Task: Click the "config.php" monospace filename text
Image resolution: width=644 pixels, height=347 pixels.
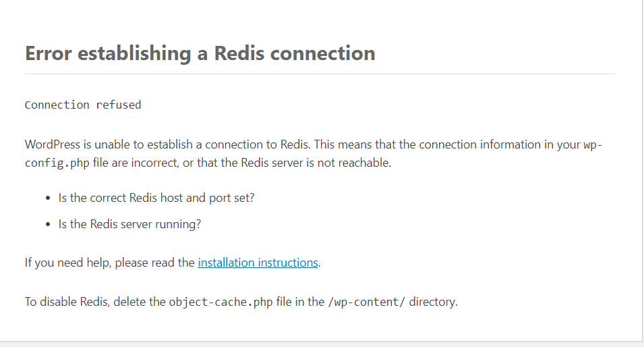Action: (x=57, y=163)
